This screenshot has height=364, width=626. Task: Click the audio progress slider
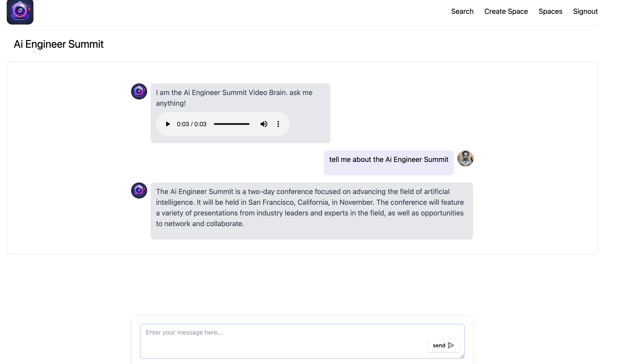(x=231, y=124)
